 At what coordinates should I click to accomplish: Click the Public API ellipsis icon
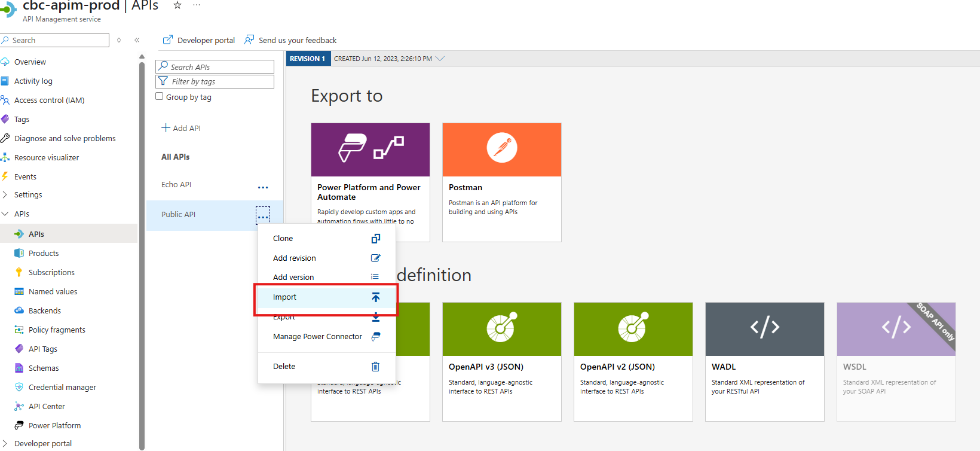(x=263, y=215)
